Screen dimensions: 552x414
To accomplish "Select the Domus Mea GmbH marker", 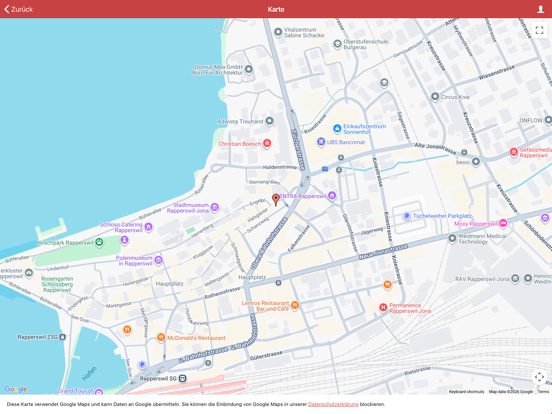I will coord(249,69).
